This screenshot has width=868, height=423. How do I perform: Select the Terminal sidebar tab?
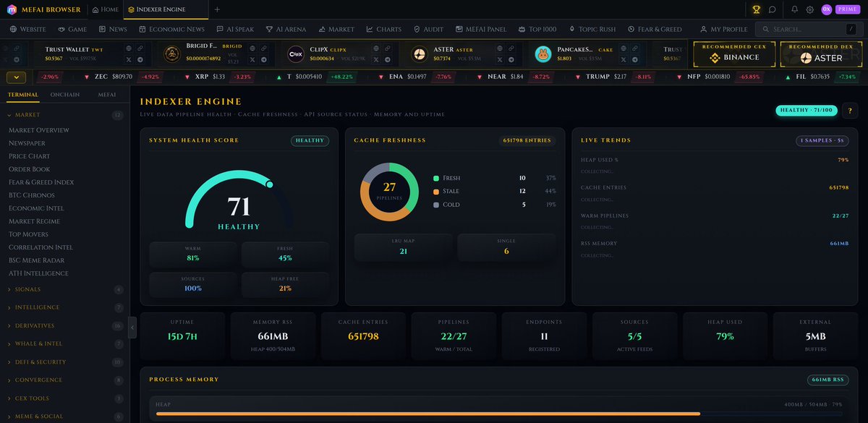pos(23,94)
